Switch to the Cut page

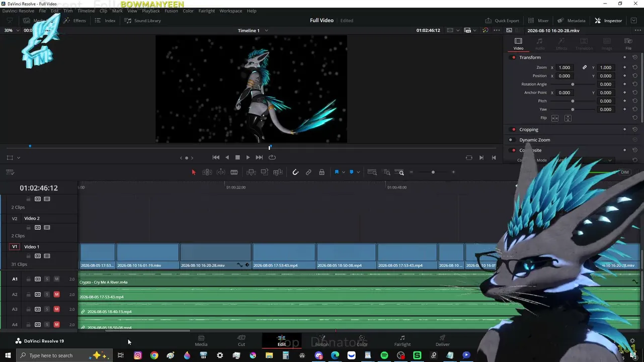point(242,340)
